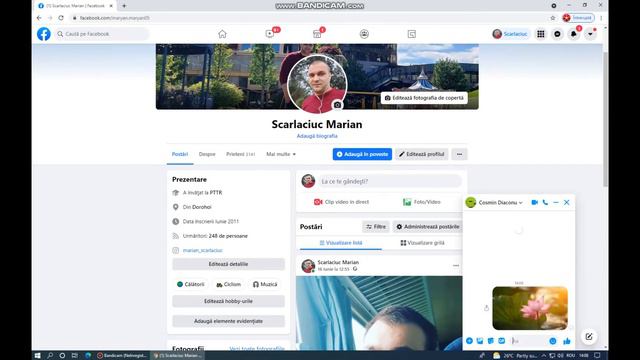Attach a photo in chat
Screen dimensions: 640x360
pos(480,341)
